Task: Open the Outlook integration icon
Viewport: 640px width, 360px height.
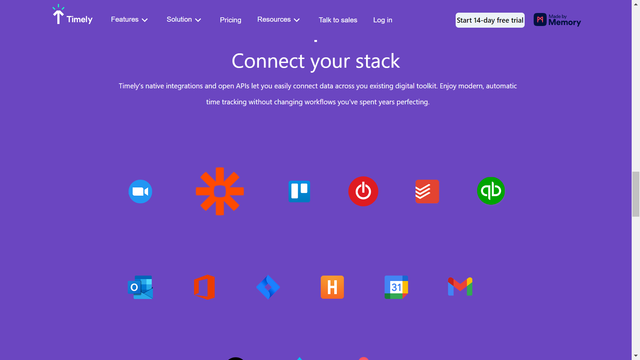Action: [140, 287]
